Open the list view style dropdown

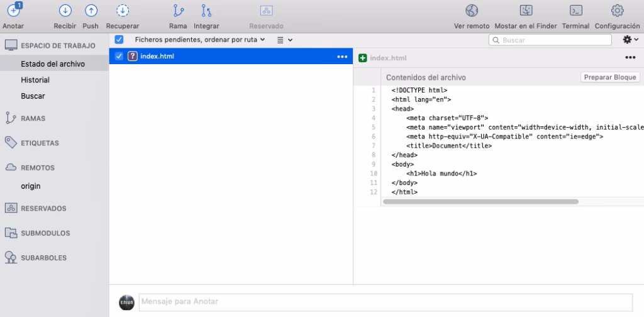[x=285, y=40]
